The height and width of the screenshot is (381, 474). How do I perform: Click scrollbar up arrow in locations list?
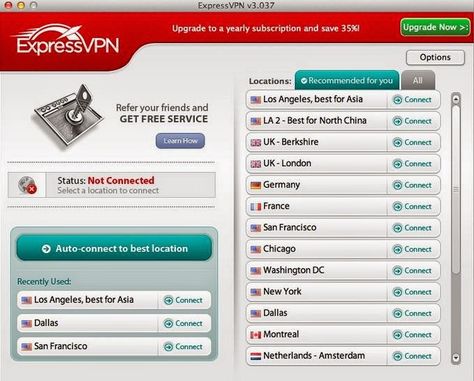coord(456,99)
